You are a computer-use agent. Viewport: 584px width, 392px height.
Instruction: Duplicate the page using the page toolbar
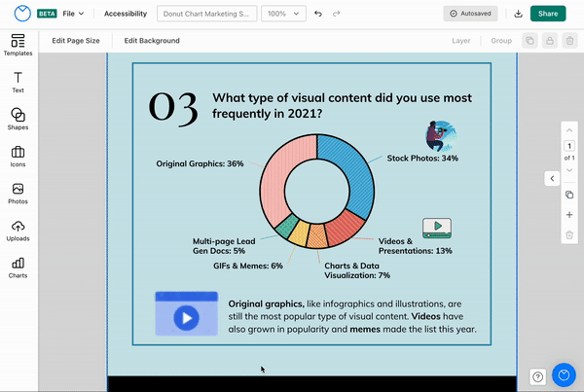click(x=569, y=195)
